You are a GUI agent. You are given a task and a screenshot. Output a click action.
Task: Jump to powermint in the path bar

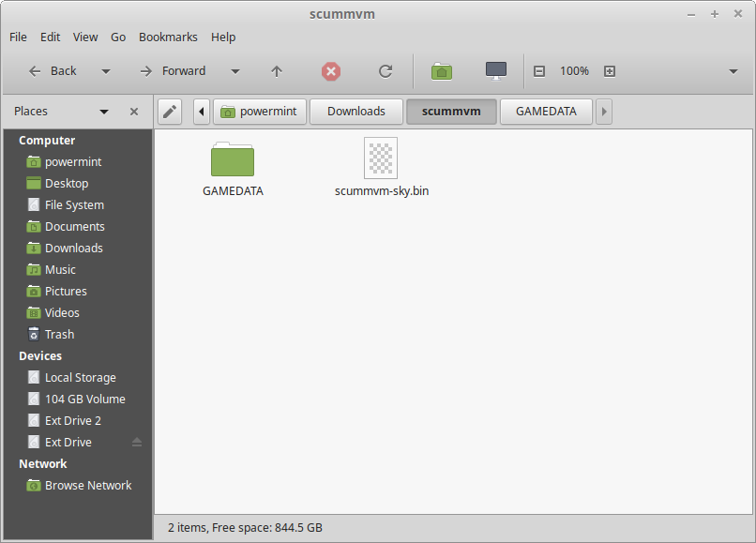point(260,112)
